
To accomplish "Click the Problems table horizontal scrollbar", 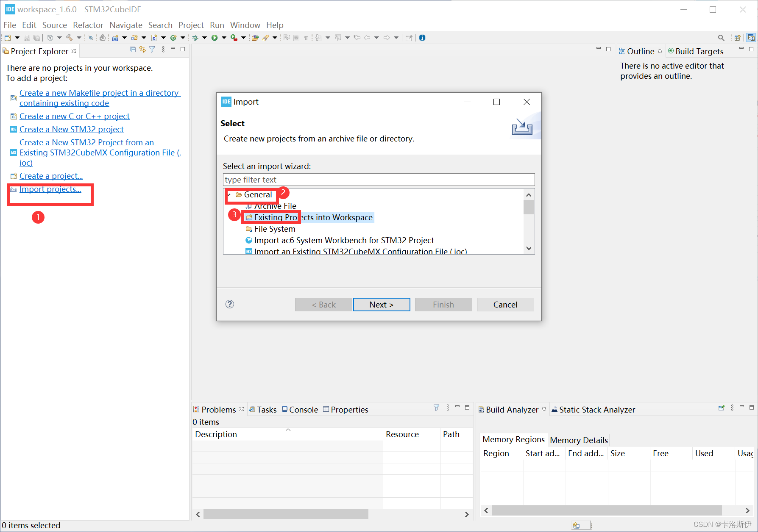I will [x=286, y=514].
